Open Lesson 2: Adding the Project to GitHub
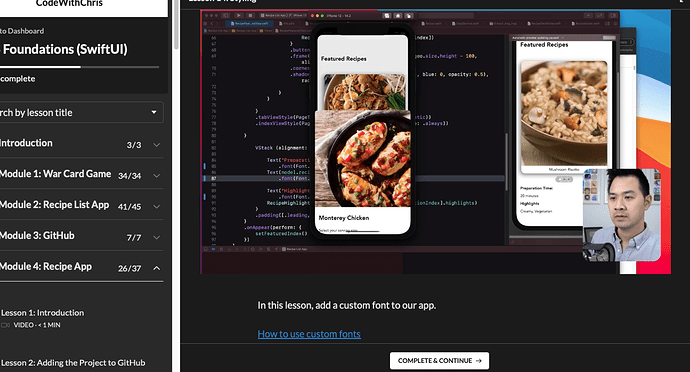This screenshot has height=372, width=690. pos(73,363)
